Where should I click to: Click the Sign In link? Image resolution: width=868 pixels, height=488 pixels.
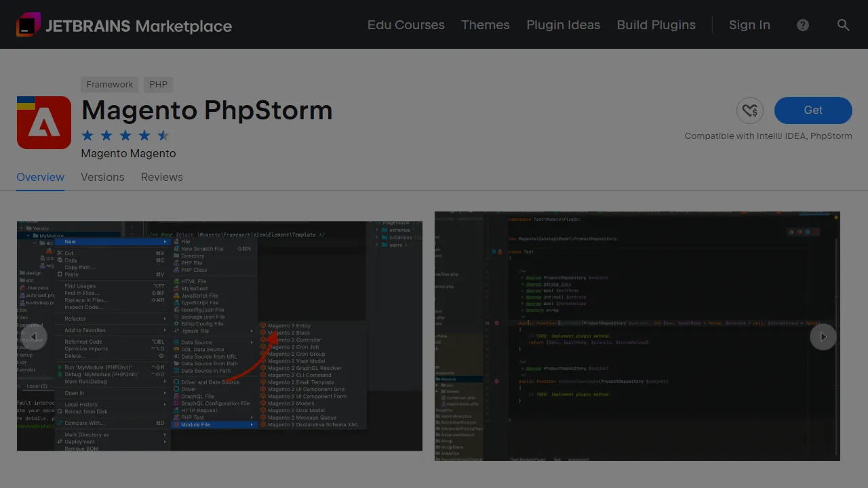click(749, 25)
